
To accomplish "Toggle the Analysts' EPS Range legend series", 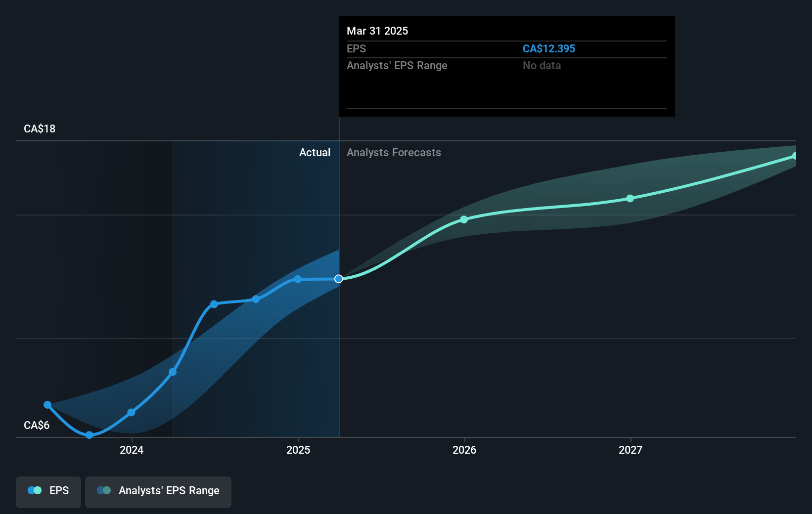I will (158, 491).
